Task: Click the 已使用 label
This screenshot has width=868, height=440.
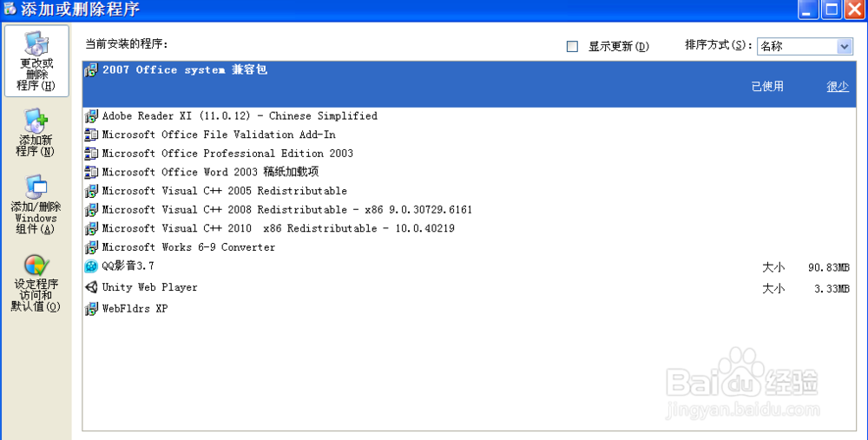Action: pos(767,86)
